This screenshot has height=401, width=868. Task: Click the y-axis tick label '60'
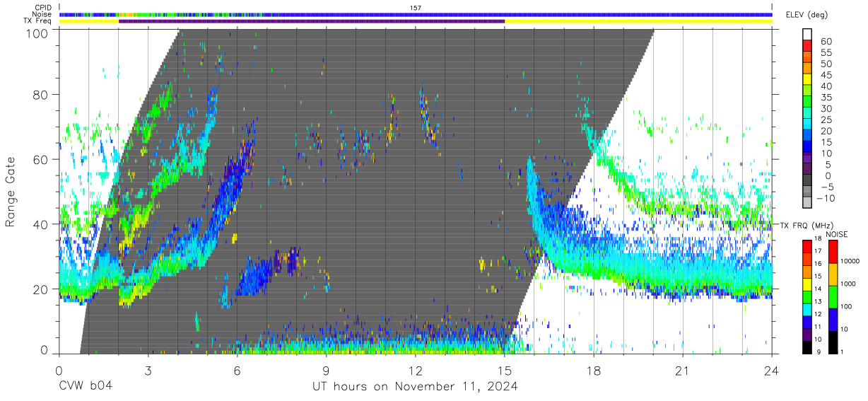pos(41,159)
